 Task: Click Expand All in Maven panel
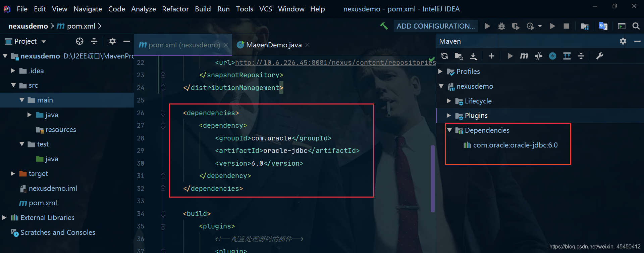pyautogui.click(x=567, y=56)
